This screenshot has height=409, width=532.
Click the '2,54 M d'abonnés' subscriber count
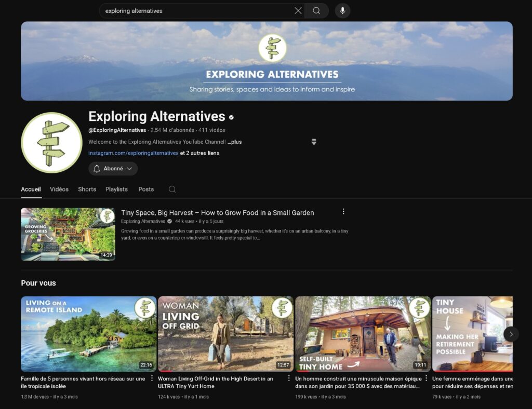[x=172, y=130]
